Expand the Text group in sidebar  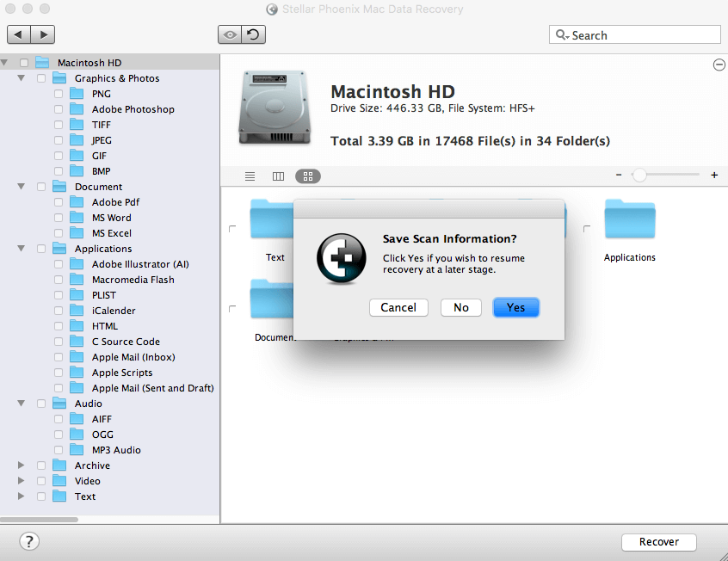click(21, 496)
